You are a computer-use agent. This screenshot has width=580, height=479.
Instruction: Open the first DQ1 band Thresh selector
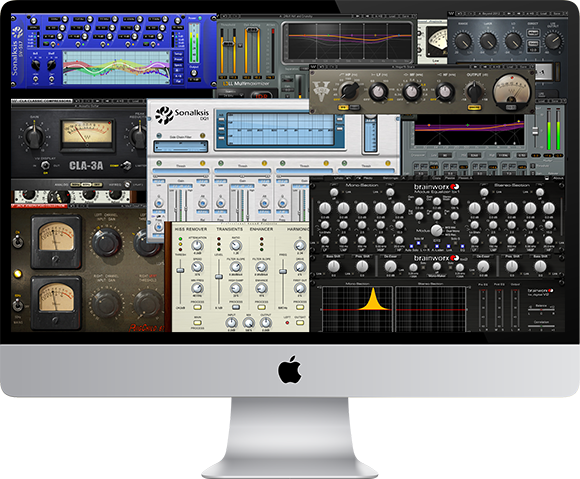[x=181, y=171]
